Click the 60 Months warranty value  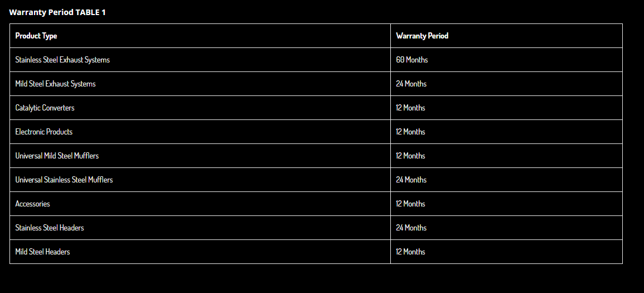pos(412,60)
